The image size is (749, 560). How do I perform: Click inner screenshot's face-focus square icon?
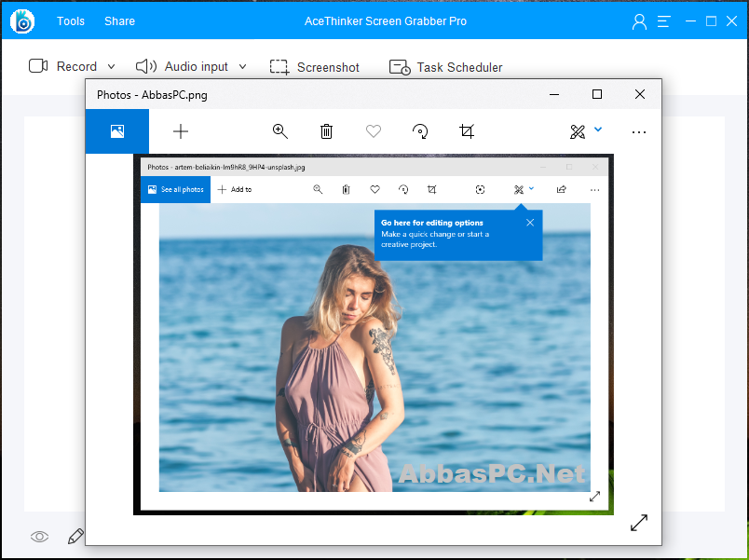point(480,190)
